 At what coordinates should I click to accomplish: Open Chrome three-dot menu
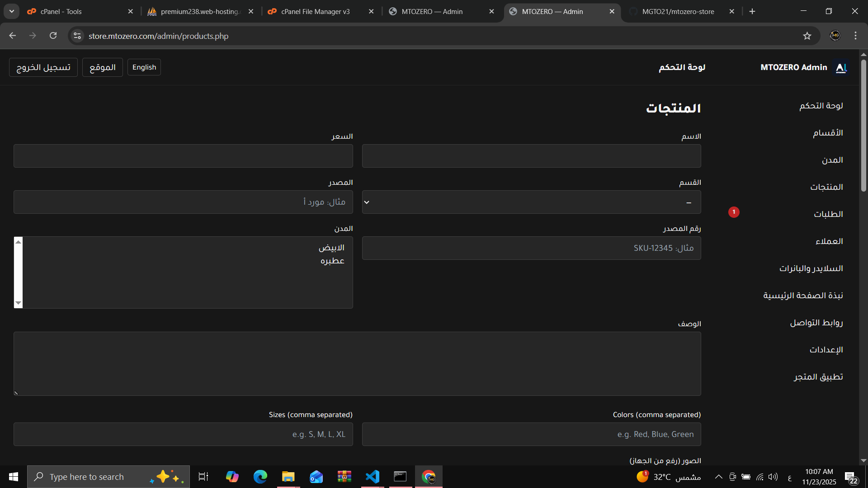[x=855, y=36]
